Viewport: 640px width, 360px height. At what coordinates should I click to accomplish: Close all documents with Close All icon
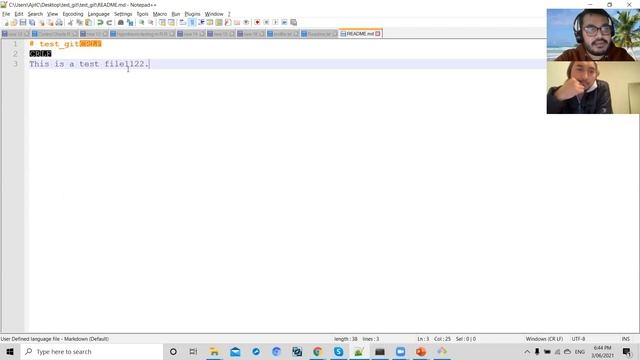point(50,22)
